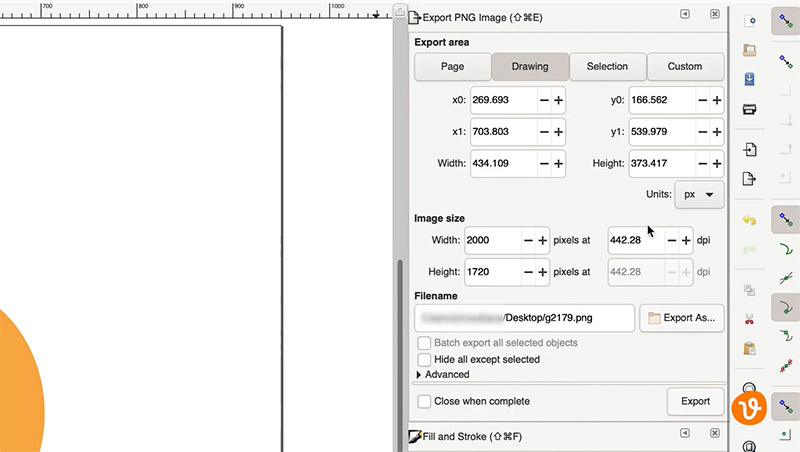
Task: Decrease the y0 value
Action: coord(703,100)
